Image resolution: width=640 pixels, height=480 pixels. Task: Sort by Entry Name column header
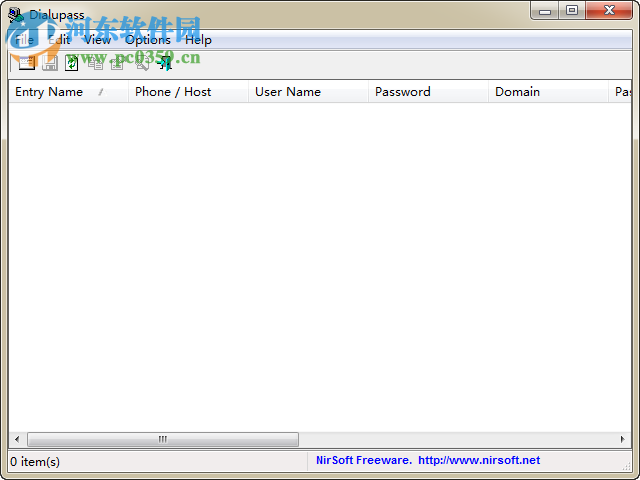[x=68, y=91]
